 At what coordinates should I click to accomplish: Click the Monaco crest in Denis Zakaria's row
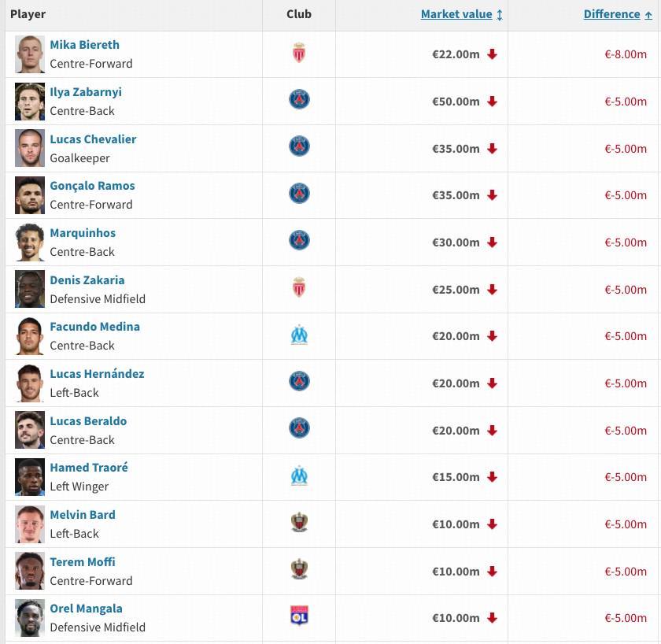point(299,288)
